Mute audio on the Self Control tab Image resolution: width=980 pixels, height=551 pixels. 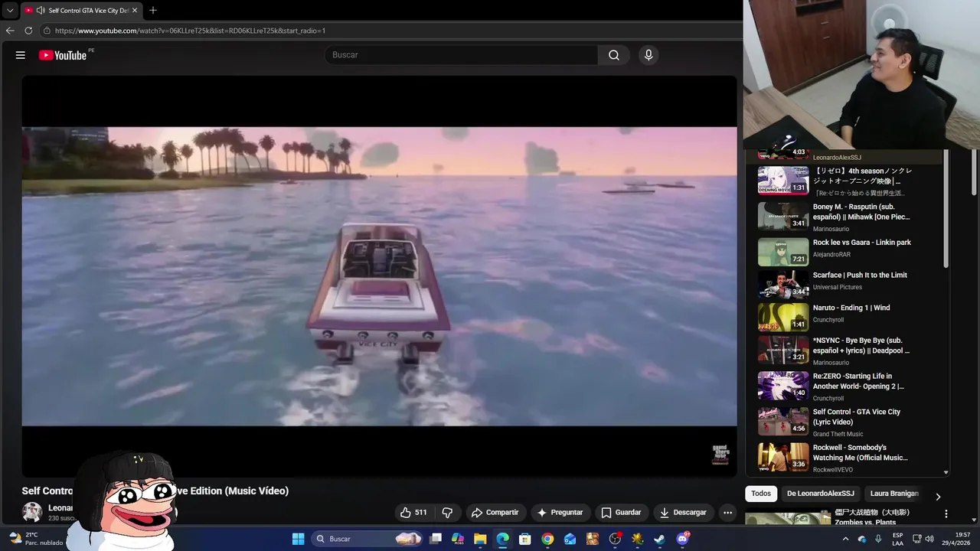click(41, 11)
